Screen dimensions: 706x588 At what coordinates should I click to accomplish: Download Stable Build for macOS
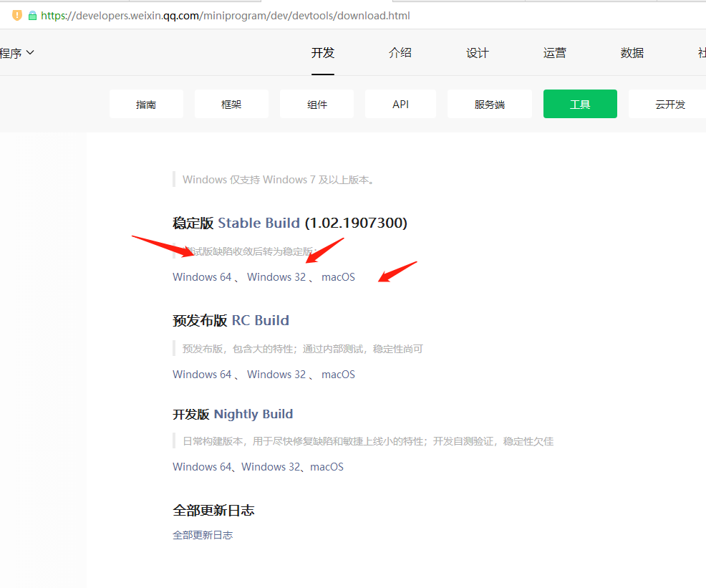point(338,277)
